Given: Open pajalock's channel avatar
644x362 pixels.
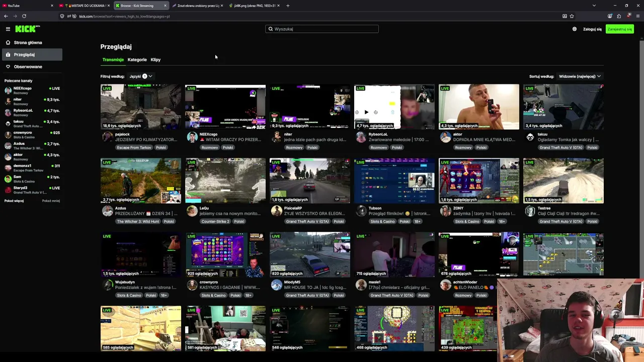Looking at the screenshot, I should [108, 137].
